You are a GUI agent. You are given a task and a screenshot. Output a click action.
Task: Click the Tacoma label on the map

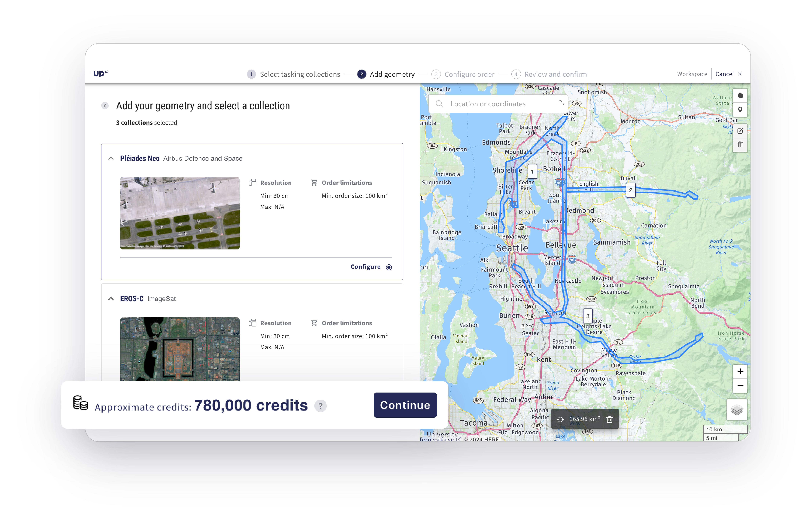tap(474, 423)
